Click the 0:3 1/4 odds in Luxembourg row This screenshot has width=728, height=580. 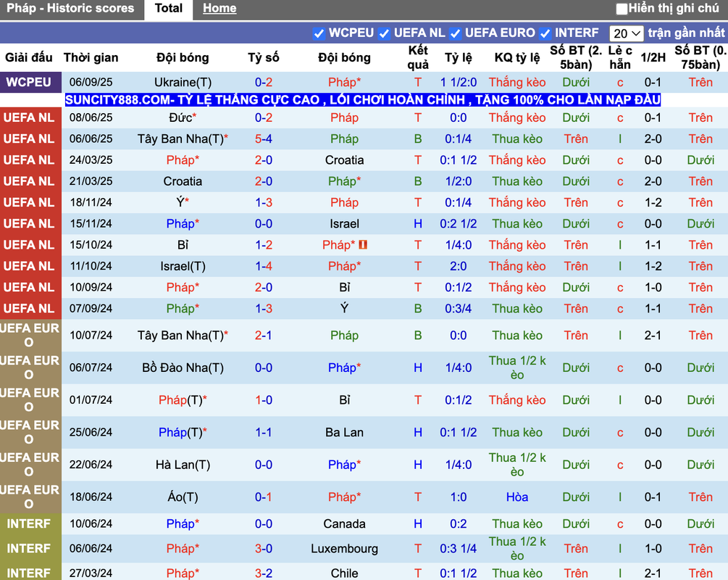459,548
